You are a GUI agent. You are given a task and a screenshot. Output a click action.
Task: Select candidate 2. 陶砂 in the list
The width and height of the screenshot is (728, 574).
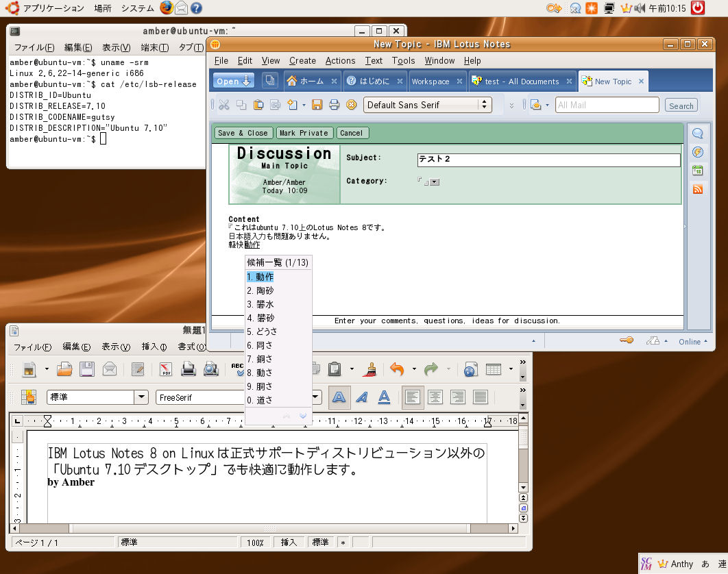pyautogui.click(x=278, y=290)
